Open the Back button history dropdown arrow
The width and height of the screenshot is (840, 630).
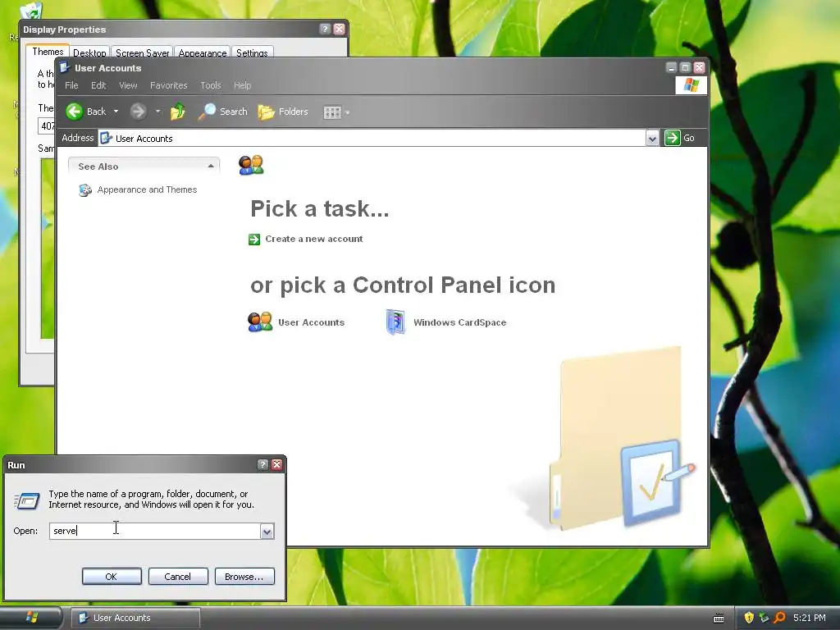[116, 112]
